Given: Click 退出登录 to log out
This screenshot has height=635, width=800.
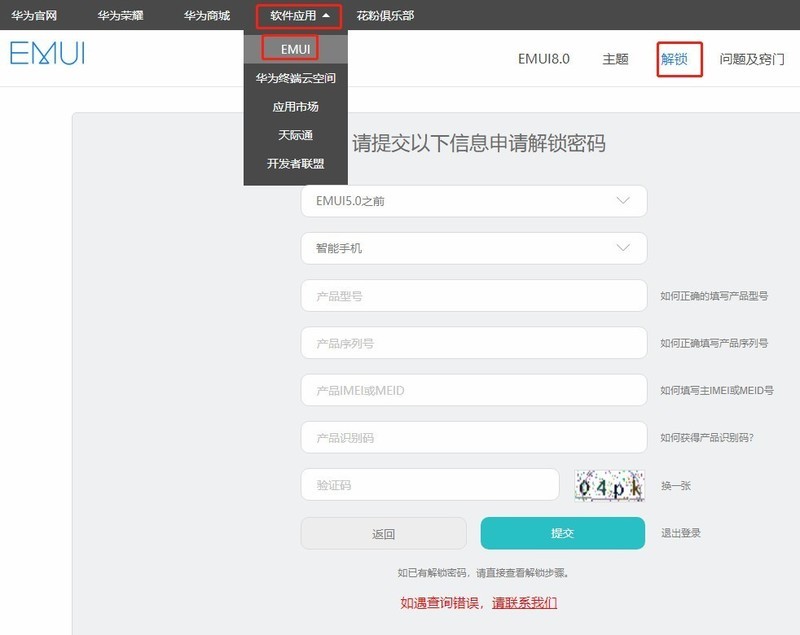Looking at the screenshot, I should [x=681, y=533].
